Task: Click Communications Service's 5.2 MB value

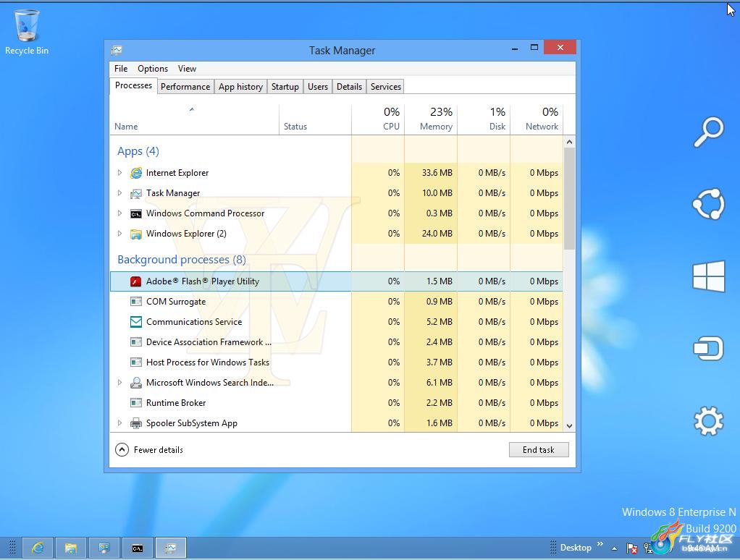Action: pos(440,322)
